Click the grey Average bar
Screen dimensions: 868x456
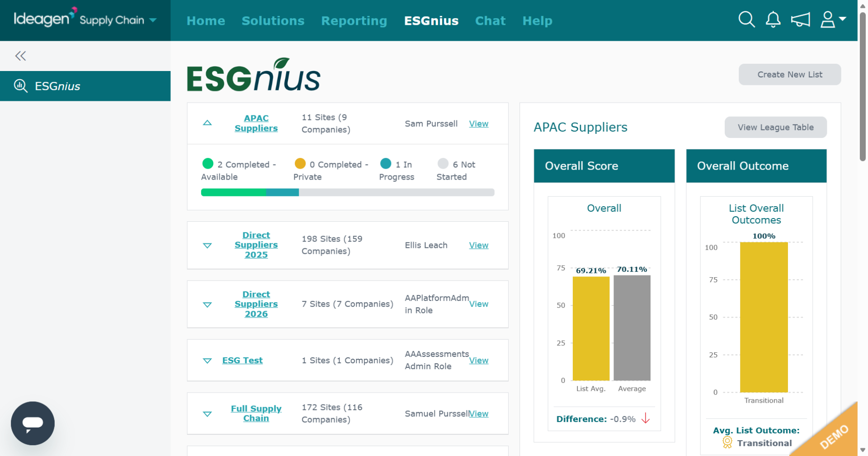coord(632,328)
